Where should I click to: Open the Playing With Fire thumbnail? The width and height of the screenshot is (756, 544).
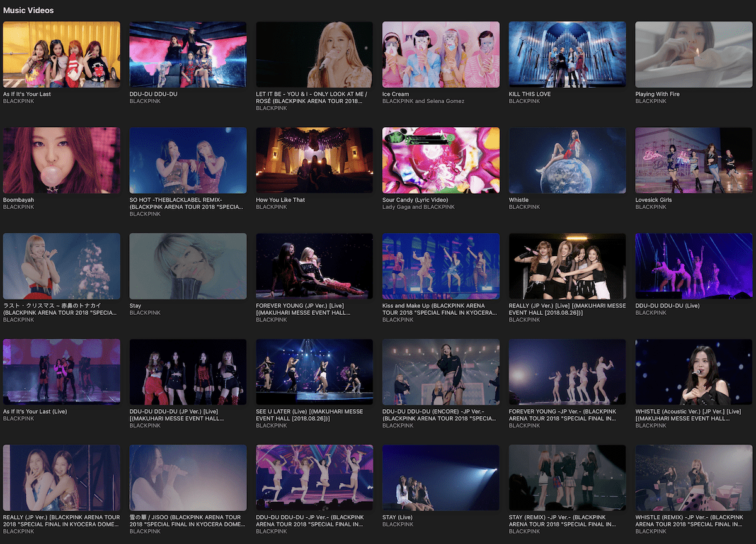(x=694, y=55)
